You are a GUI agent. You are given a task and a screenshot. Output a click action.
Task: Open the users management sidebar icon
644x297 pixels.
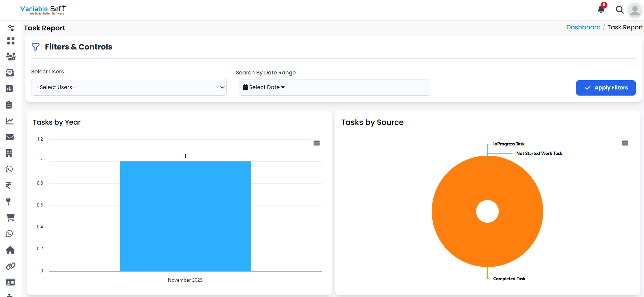(11, 57)
